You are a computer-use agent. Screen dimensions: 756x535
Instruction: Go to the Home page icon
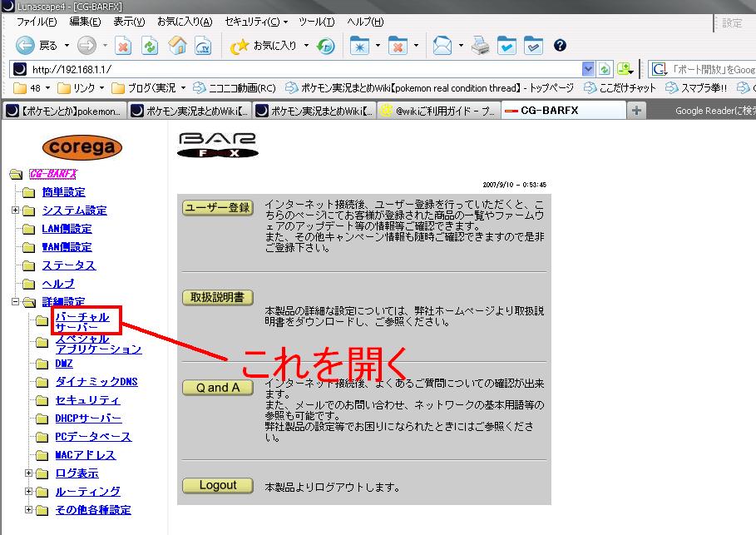[x=177, y=46]
